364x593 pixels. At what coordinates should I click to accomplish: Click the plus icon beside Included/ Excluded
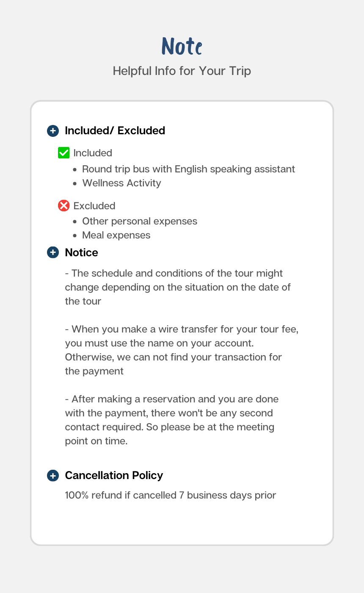point(52,131)
